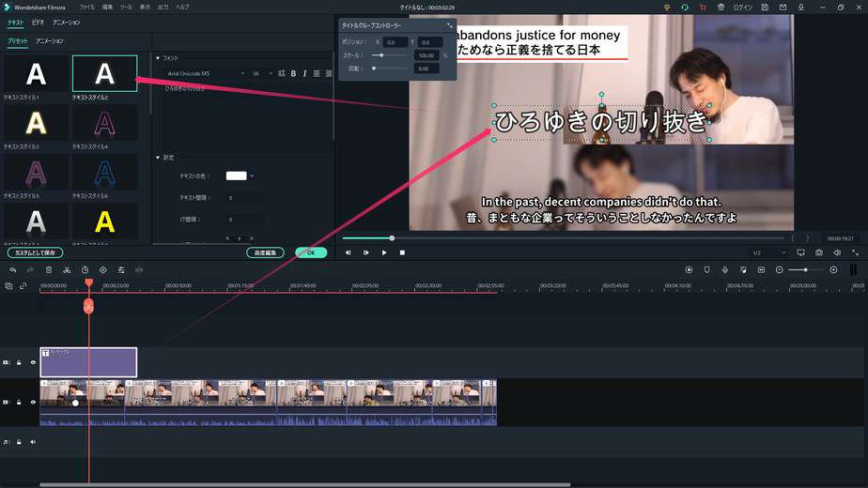Click the white text color swatch
Viewport: 868px width, 488px height.
(x=236, y=175)
